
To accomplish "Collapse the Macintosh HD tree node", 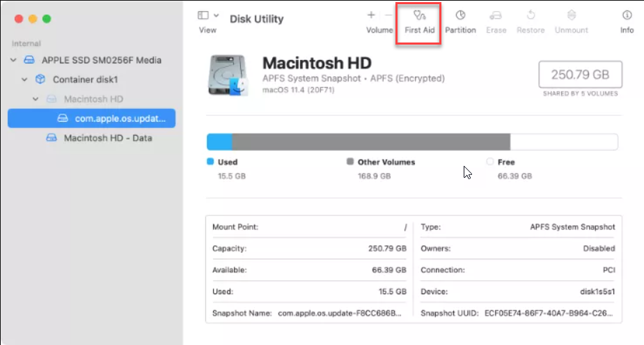I will pos(36,99).
